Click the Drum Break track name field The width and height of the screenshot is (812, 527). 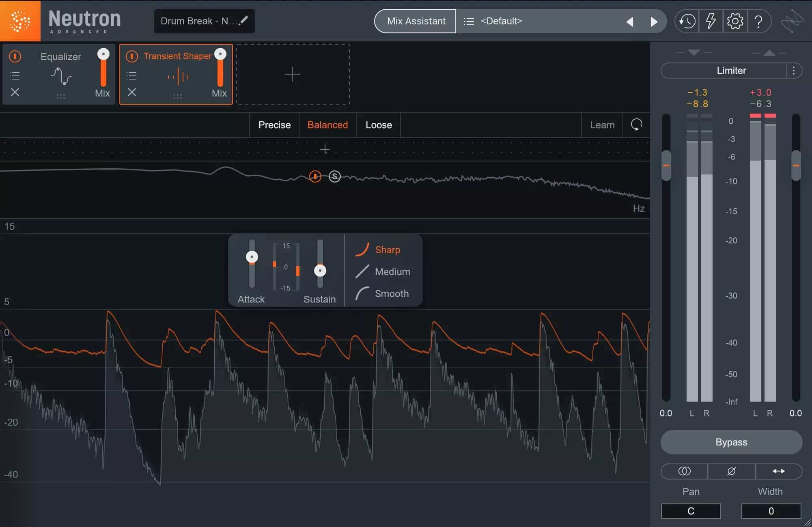(204, 21)
